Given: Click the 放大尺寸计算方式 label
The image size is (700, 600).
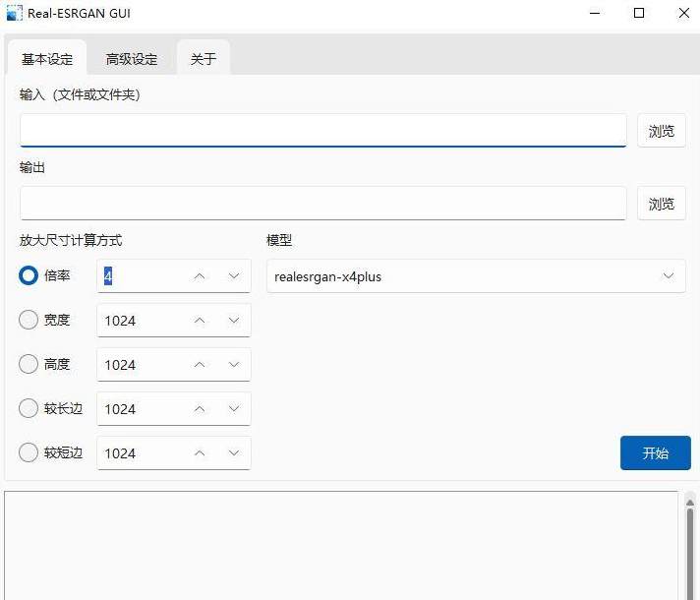Looking at the screenshot, I should coord(71,240).
